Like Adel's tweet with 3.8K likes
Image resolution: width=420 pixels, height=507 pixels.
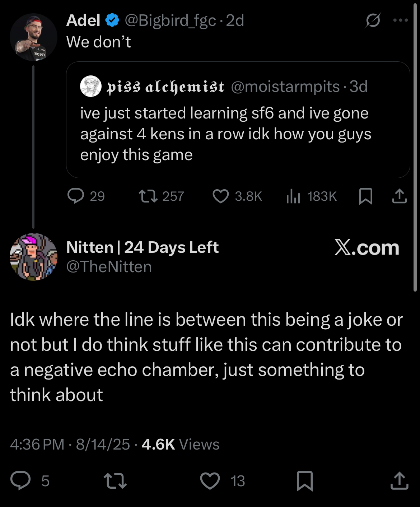221,196
